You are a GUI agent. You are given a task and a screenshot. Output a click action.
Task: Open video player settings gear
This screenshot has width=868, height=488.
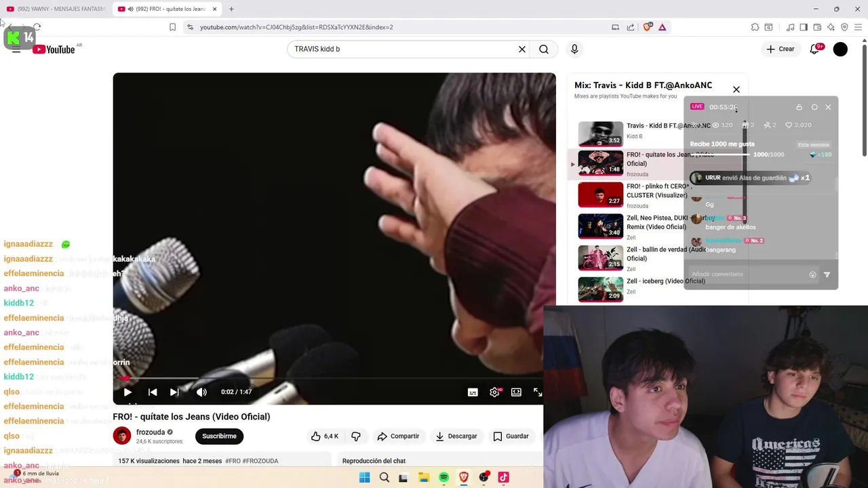pos(495,392)
